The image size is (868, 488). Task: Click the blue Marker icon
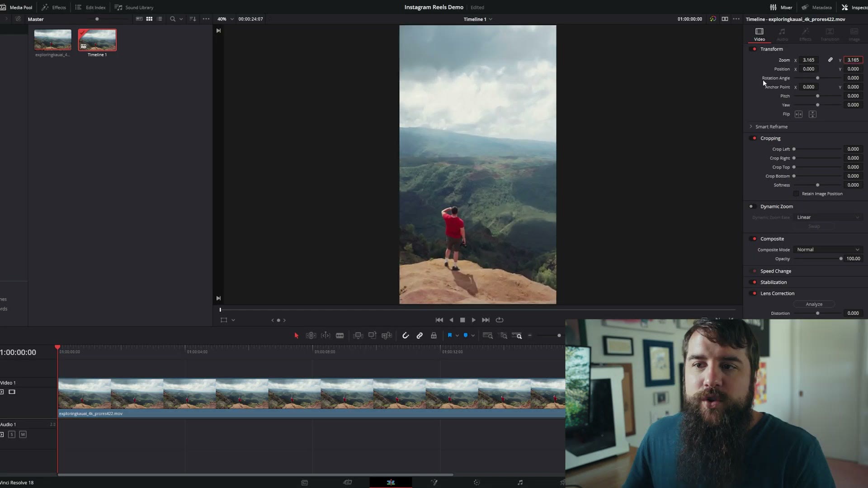pos(466,335)
